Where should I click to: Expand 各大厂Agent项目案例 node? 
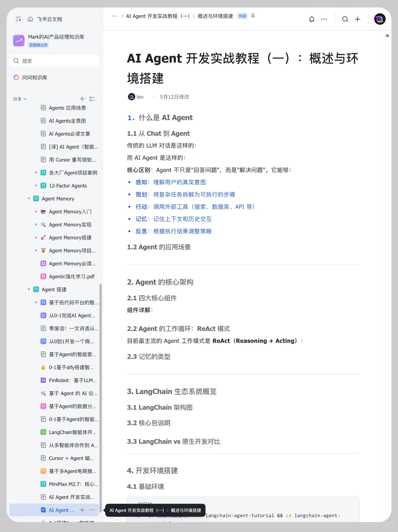(36, 173)
